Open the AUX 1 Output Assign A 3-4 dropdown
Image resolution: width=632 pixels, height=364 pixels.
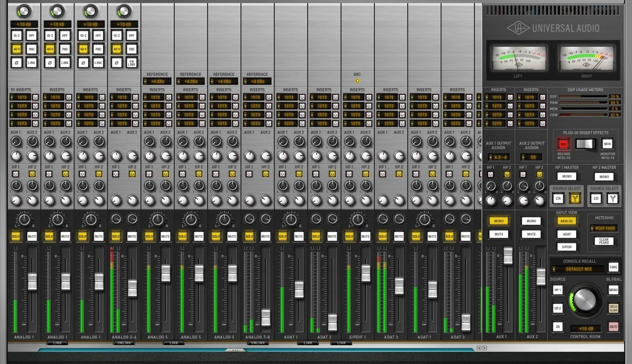click(499, 157)
